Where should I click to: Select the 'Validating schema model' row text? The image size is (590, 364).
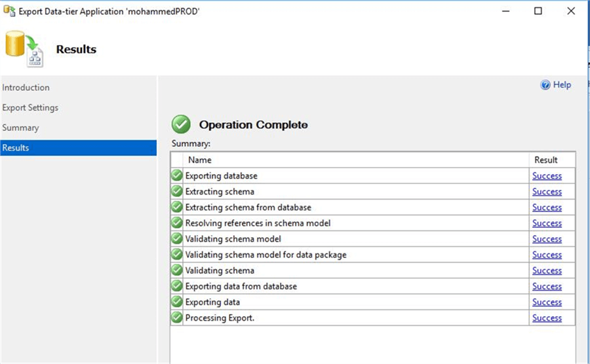pyautogui.click(x=233, y=239)
